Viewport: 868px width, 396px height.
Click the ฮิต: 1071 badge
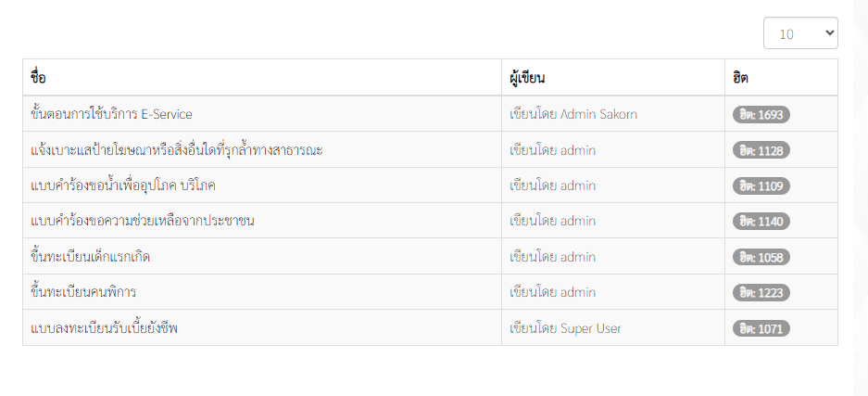click(761, 328)
